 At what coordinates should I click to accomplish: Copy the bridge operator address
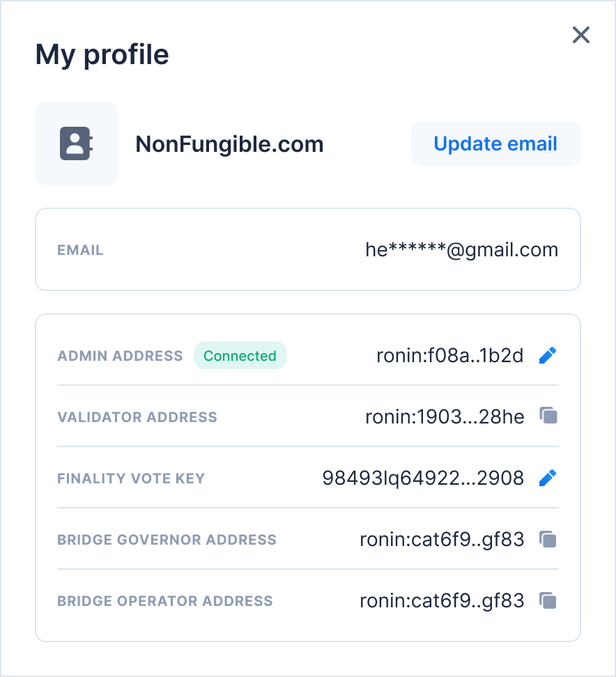(x=548, y=600)
